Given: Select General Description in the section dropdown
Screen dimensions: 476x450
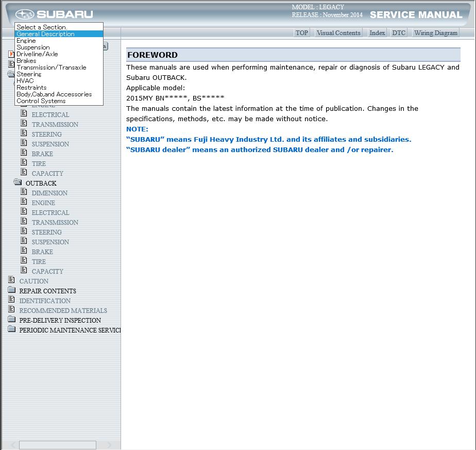Looking at the screenshot, I should tap(59, 34).
